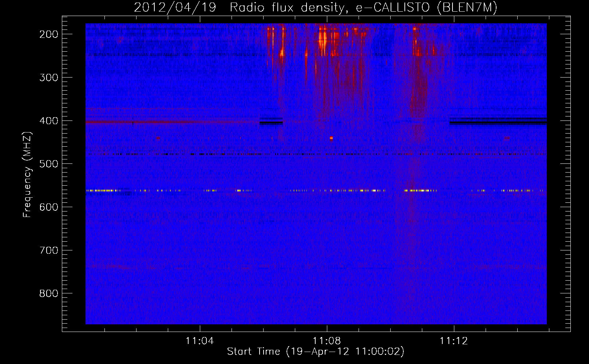
Task: Select the 400 frequency tick label
Action: tap(49, 121)
